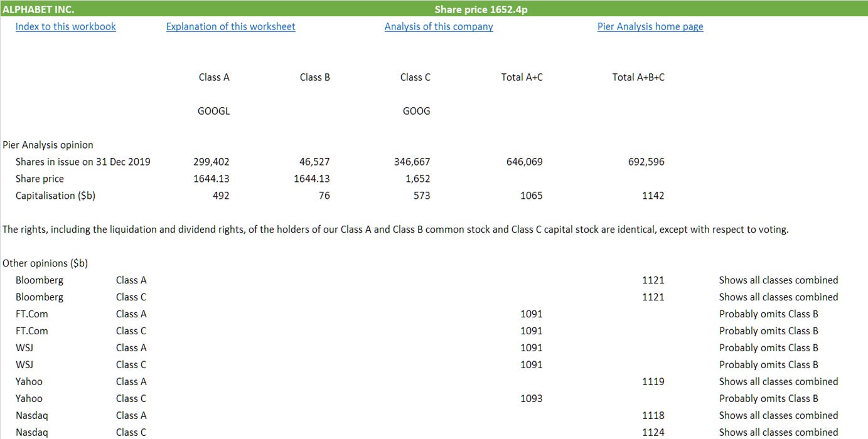Screen dimensions: 868x439
Task: Click FT.Com source in Class A row
Action: [32, 314]
